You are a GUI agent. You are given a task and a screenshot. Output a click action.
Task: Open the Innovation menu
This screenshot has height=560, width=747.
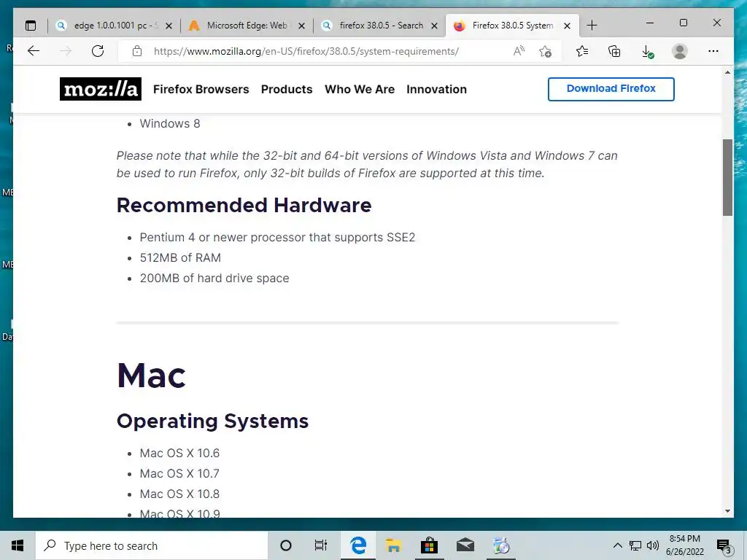436,89
